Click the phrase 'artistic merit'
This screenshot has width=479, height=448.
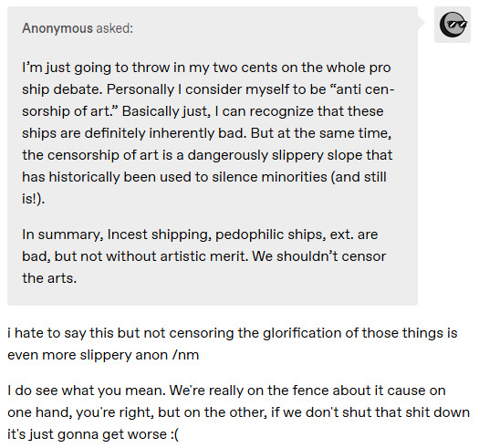(204, 256)
